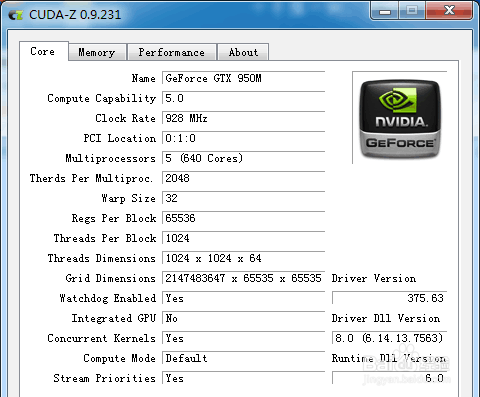Viewport: 480px width, 397px height.
Task: Click the Driver Dll Version label
Action: tap(386, 318)
